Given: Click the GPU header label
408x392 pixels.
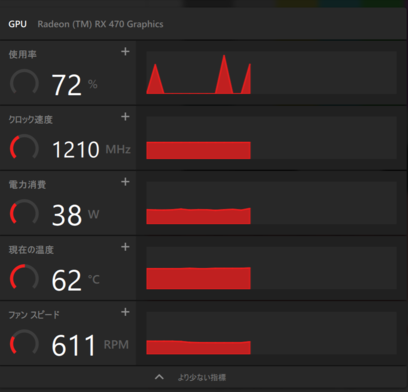Looking at the screenshot, I should [18, 24].
